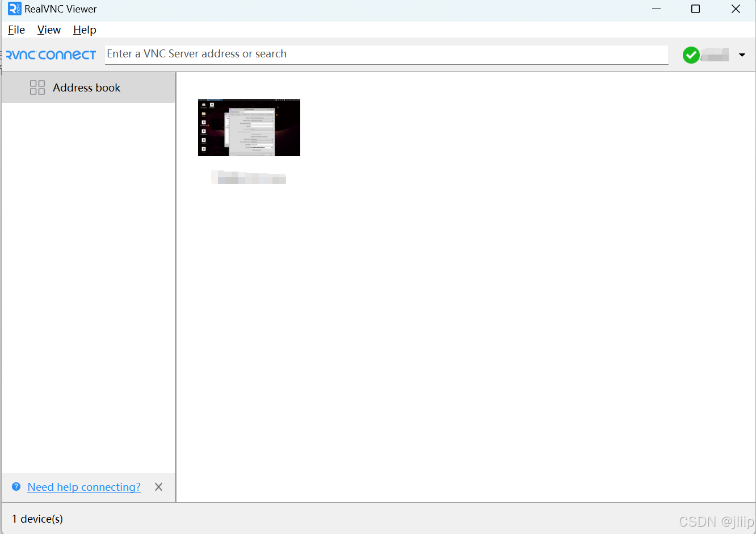This screenshot has height=534, width=756.
Task: Close the RealVNC Viewer window
Action: pyautogui.click(x=736, y=9)
